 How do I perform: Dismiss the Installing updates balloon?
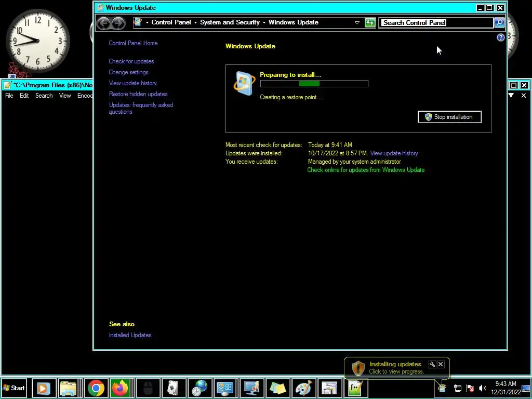[441, 364]
